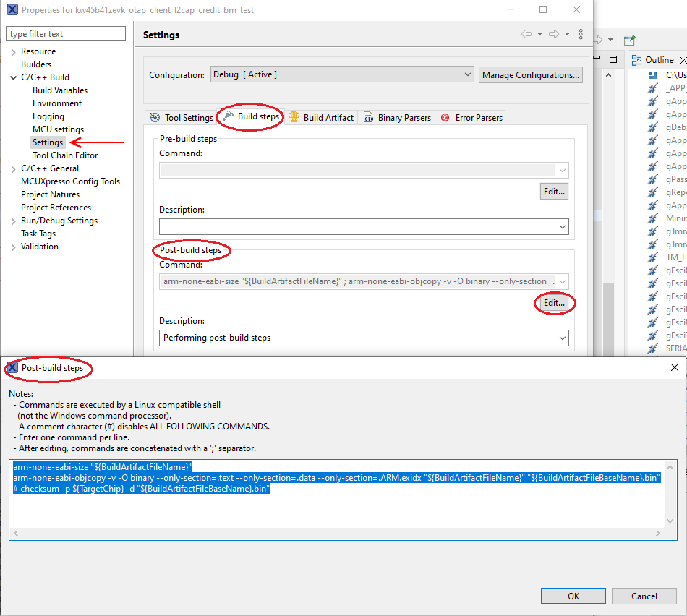The image size is (687, 616).
Task: Expand the Resource tree node
Action: click(14, 51)
